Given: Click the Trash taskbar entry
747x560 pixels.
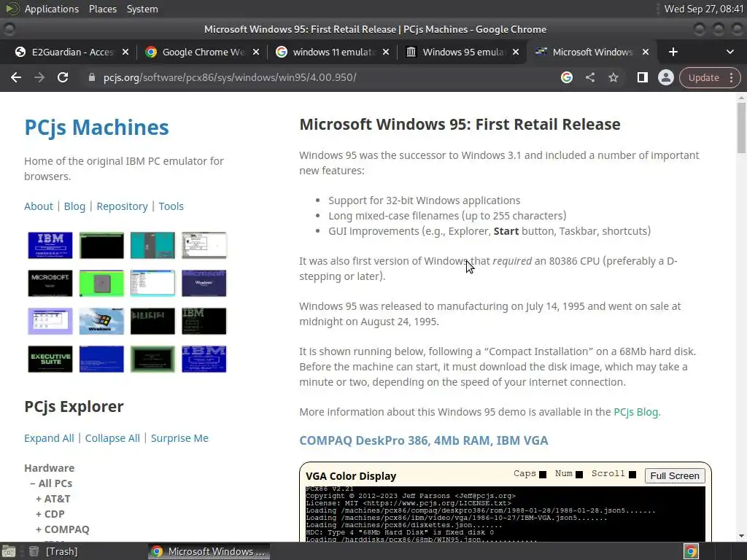Looking at the screenshot, I should click(54, 551).
